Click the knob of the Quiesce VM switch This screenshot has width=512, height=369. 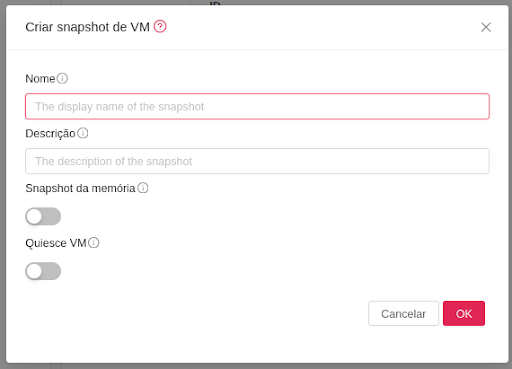click(34, 271)
